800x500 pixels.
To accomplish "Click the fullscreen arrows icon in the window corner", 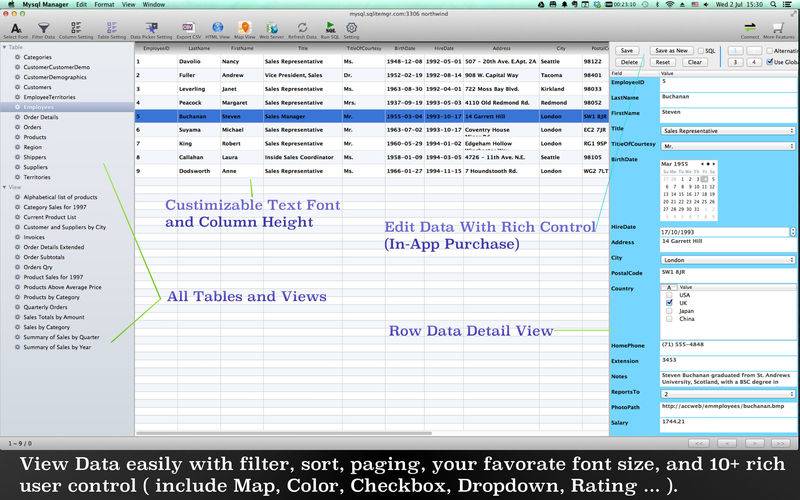I will point(792,14).
